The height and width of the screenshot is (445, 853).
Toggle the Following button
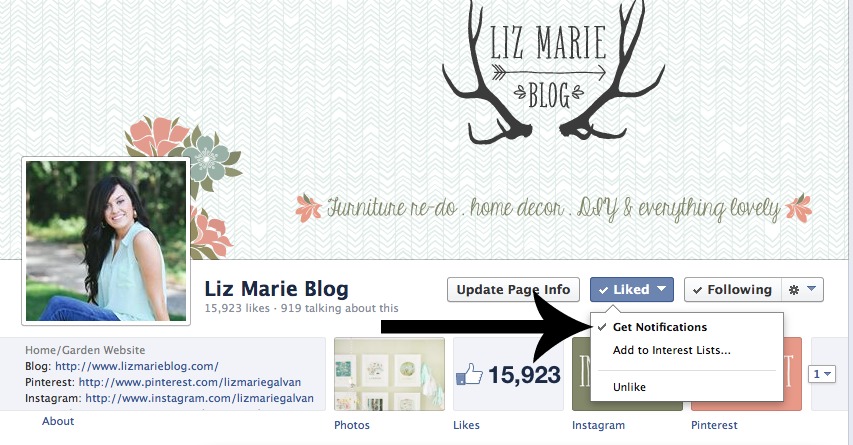(732, 289)
